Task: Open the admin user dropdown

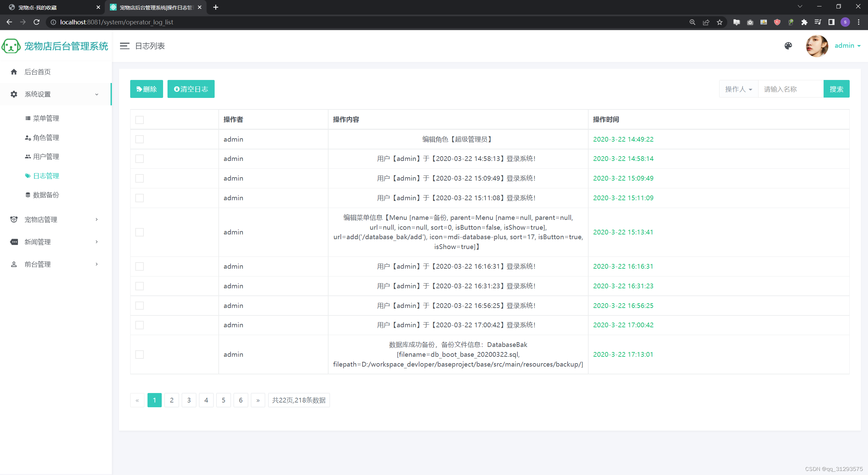Action: point(847,46)
